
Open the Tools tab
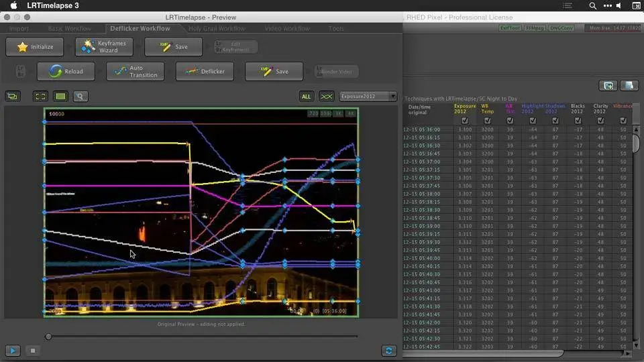[x=336, y=29]
